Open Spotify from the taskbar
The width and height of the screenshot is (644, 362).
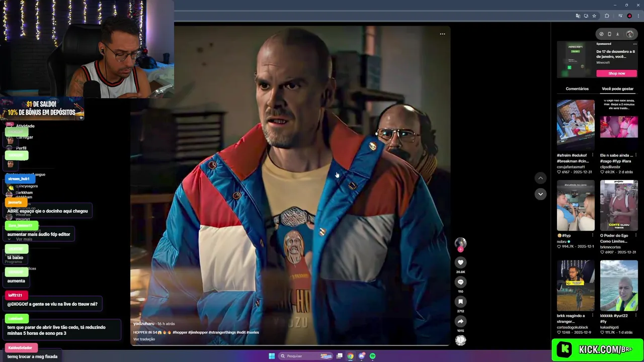coord(372,356)
